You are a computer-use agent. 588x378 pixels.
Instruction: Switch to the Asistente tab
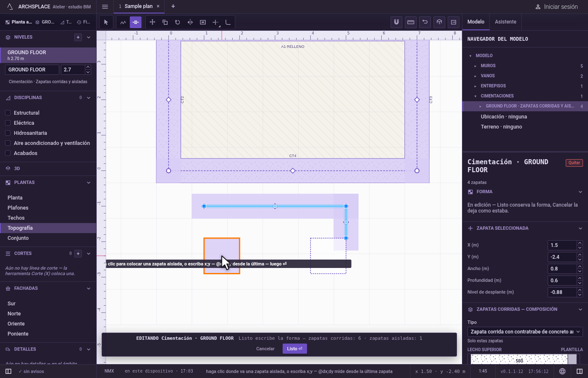505,22
